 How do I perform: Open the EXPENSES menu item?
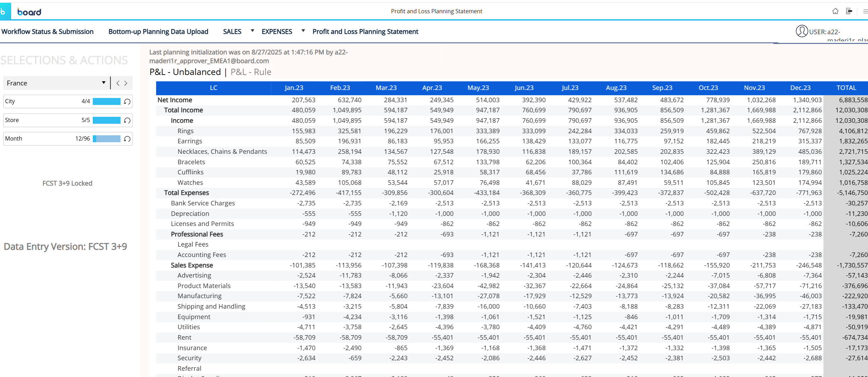(277, 31)
